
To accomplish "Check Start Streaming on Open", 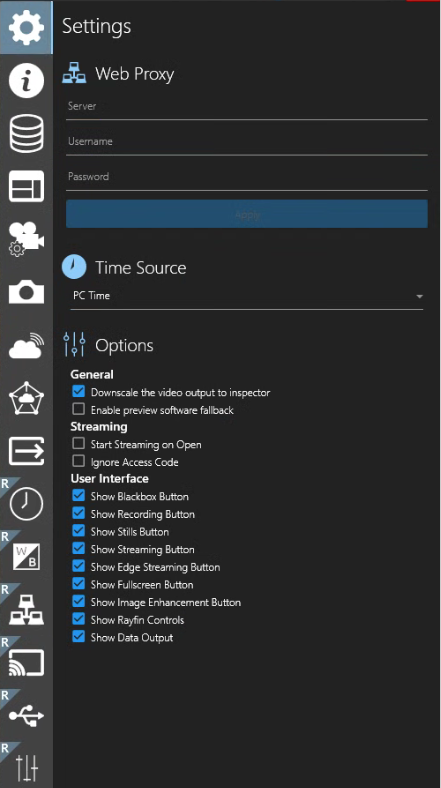I will click(78, 444).
